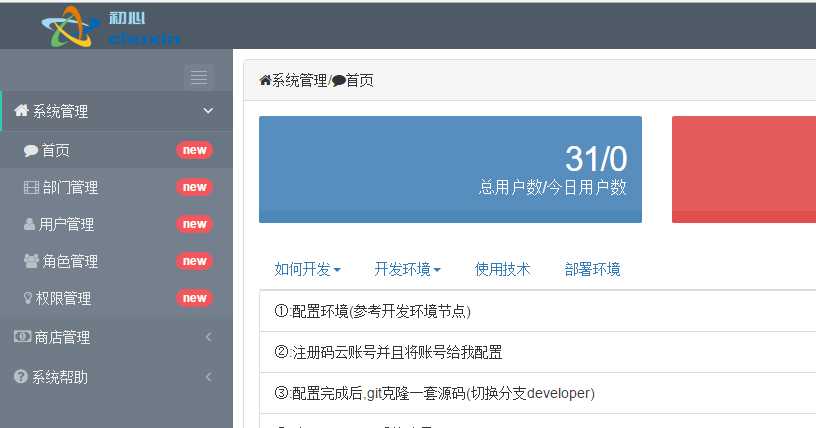The width and height of the screenshot is (816, 428).
Task: Open the 如何开发 dropdown tab
Action: (307, 269)
